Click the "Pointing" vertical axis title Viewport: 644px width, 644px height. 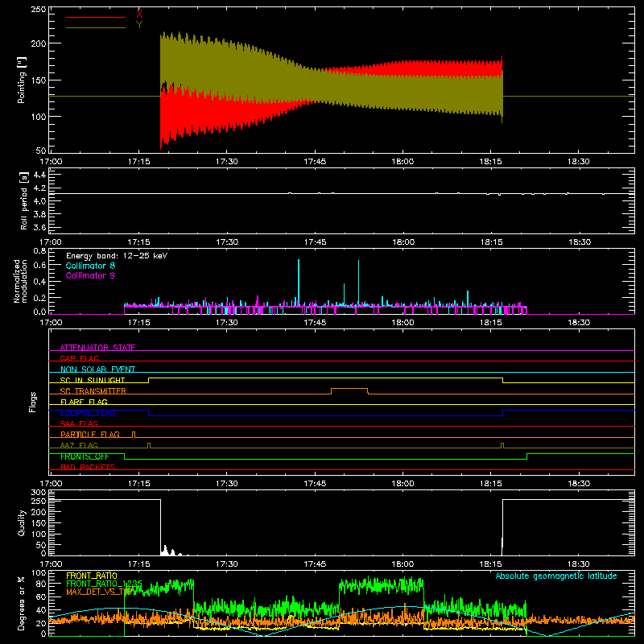(x=22, y=80)
